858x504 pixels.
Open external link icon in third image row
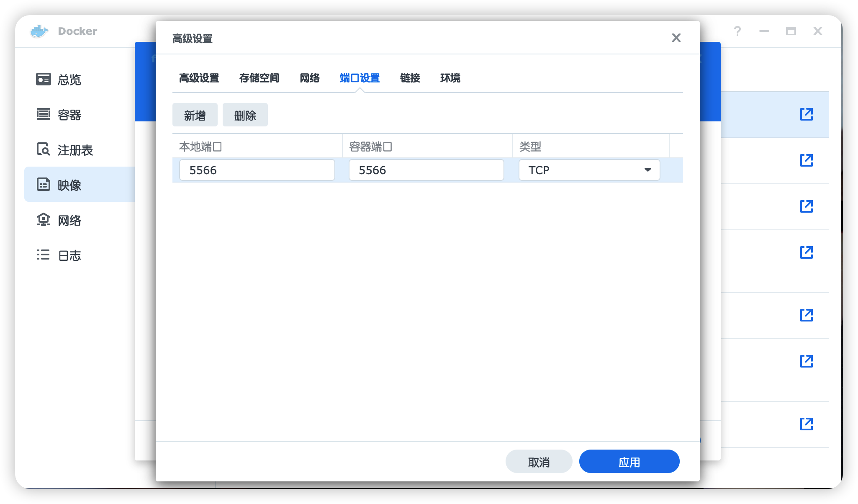[x=807, y=206]
